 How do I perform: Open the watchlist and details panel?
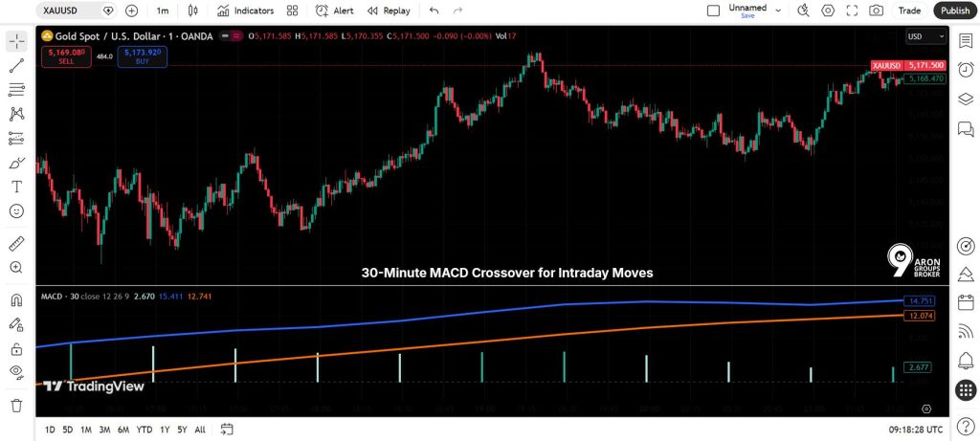(x=967, y=40)
